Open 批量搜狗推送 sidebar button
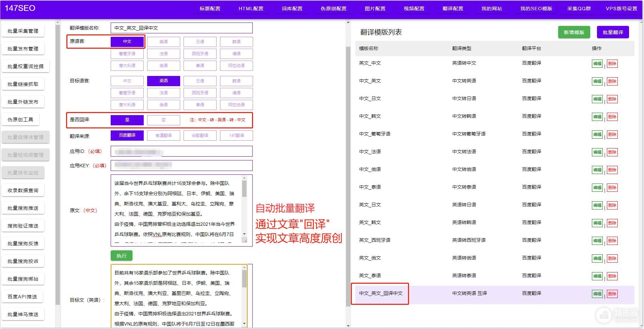The image size is (644, 329). click(23, 208)
